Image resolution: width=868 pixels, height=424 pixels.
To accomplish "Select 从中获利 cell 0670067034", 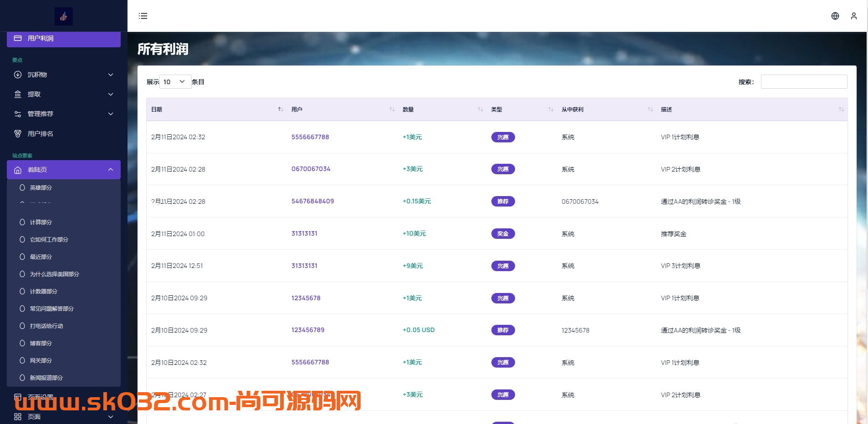I will (580, 202).
